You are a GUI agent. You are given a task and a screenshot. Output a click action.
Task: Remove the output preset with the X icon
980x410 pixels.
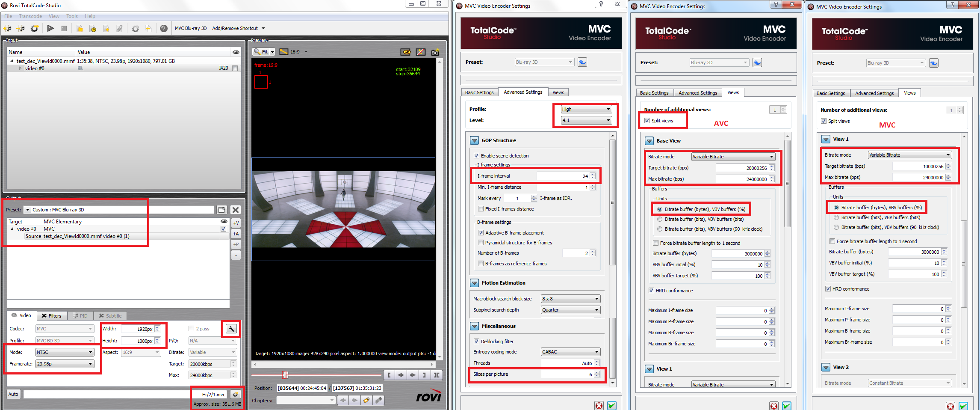click(236, 210)
